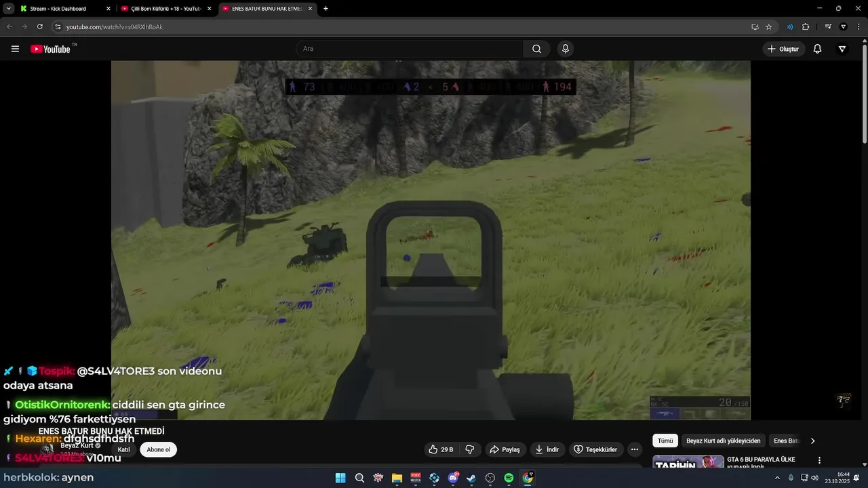Open the Beyaz Kurt channel name link
Viewport: 868px width, 488px height.
[77, 445]
